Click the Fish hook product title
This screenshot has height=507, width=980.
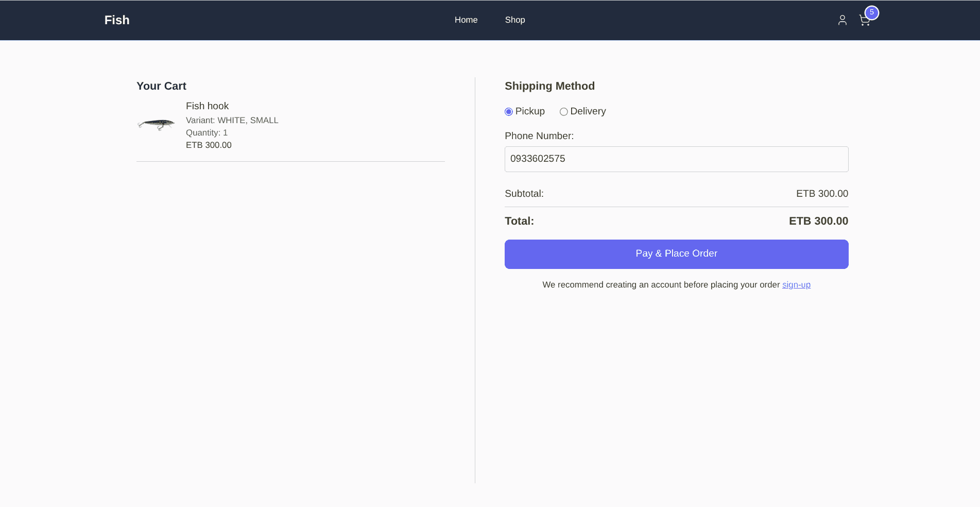(x=207, y=106)
